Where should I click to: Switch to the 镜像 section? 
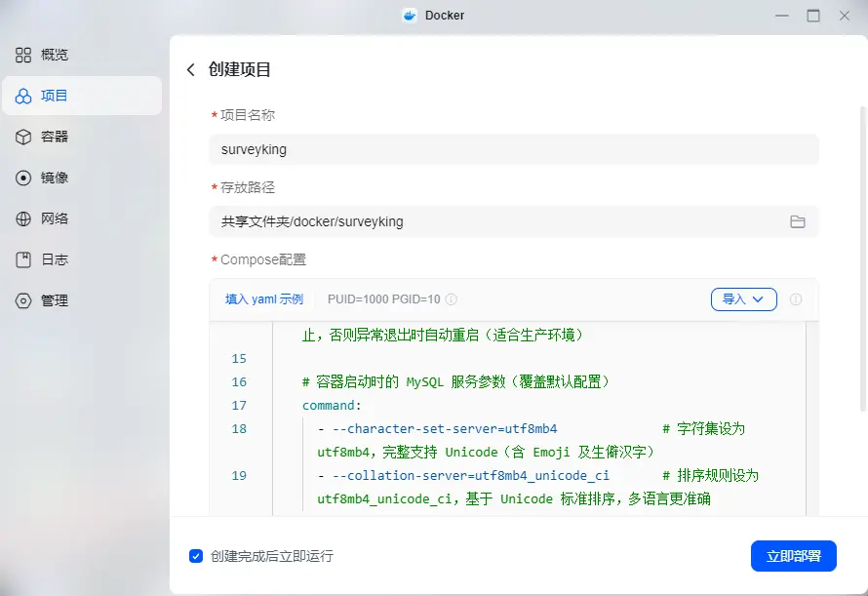(x=81, y=178)
